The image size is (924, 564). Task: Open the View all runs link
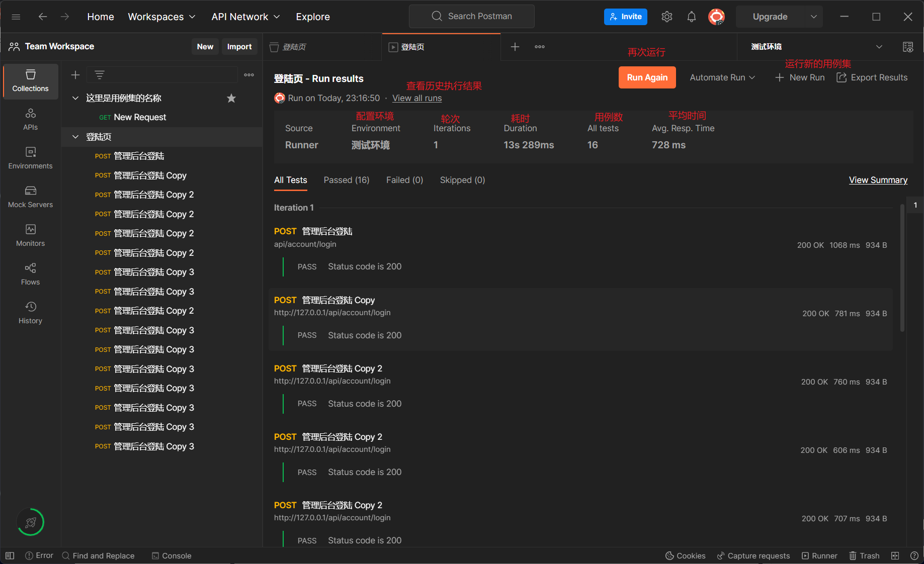pyautogui.click(x=417, y=98)
